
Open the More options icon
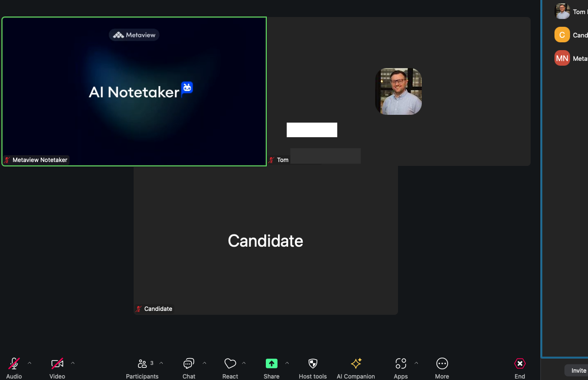[442, 363]
